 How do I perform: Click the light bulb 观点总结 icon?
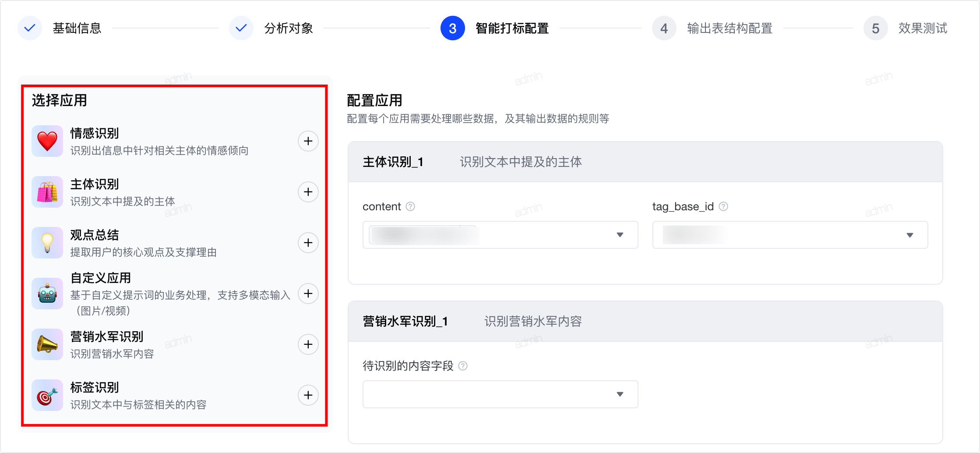click(47, 243)
